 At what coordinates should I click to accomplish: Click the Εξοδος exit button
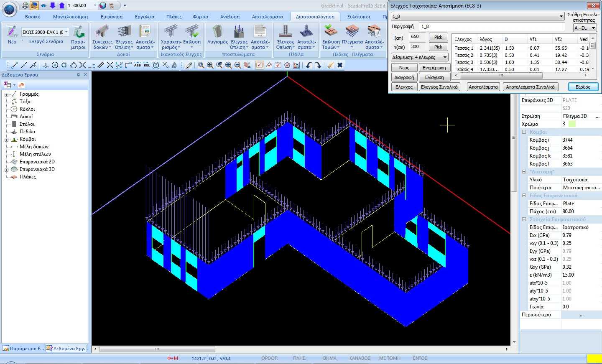point(583,87)
